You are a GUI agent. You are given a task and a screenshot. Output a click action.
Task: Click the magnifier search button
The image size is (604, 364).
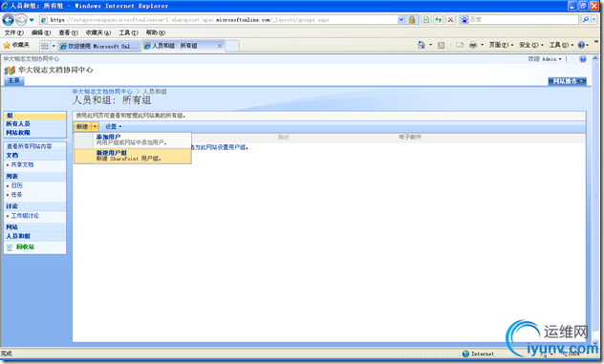click(586, 20)
